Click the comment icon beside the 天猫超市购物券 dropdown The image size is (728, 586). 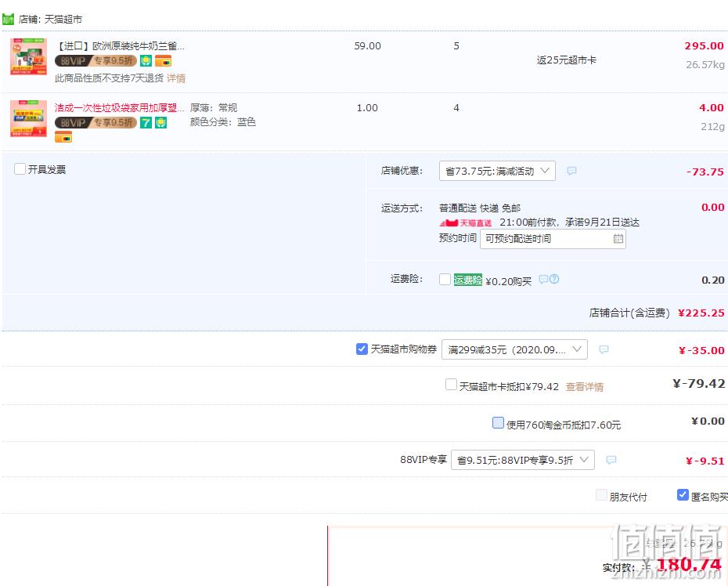(604, 349)
